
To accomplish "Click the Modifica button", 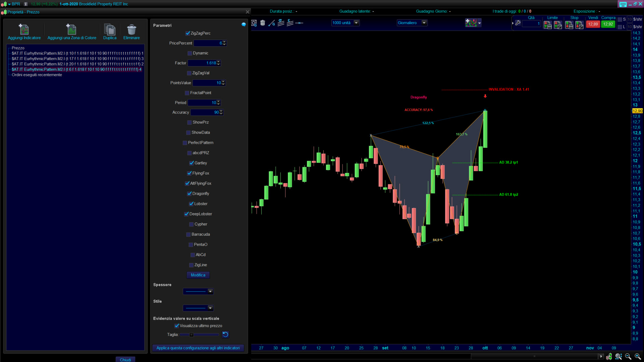I will (x=198, y=275).
